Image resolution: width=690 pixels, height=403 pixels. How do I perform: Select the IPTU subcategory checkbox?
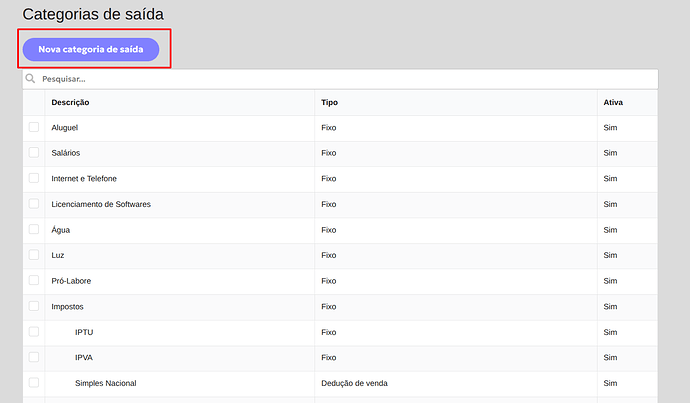click(34, 331)
